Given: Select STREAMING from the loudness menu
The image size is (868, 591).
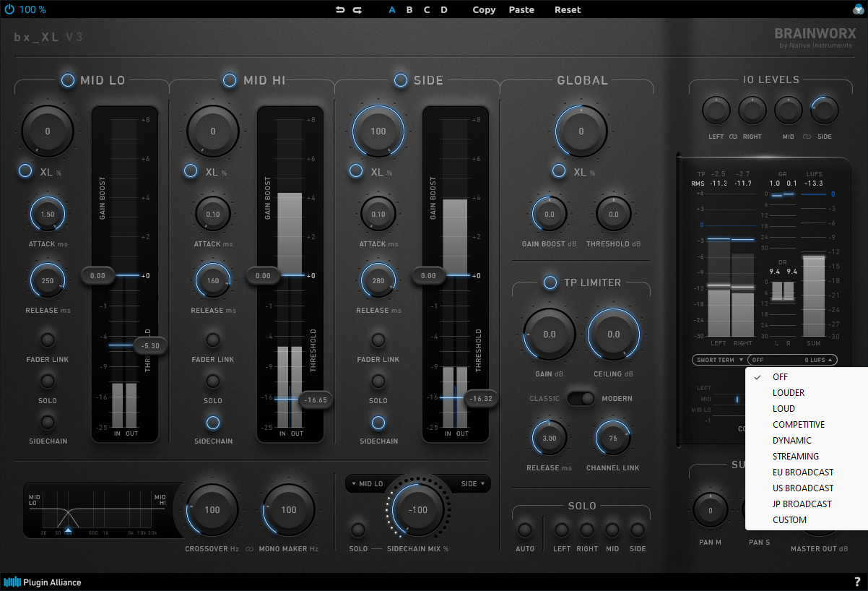Looking at the screenshot, I should 795,456.
